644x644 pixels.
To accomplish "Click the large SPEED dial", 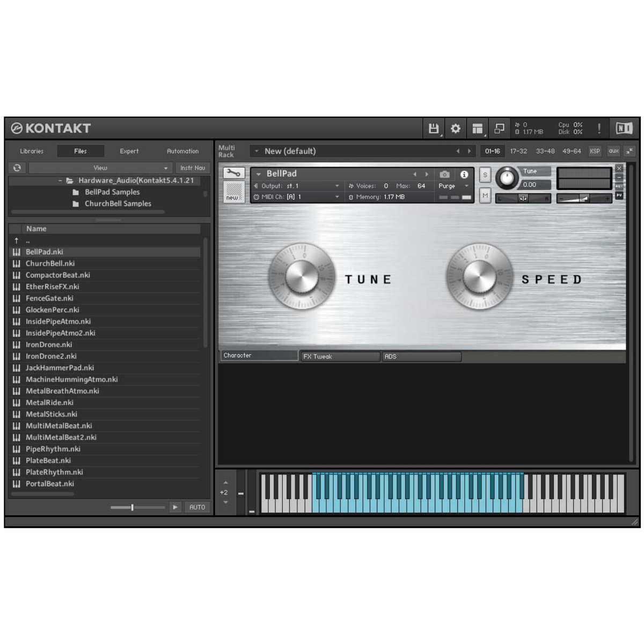I will click(x=479, y=277).
